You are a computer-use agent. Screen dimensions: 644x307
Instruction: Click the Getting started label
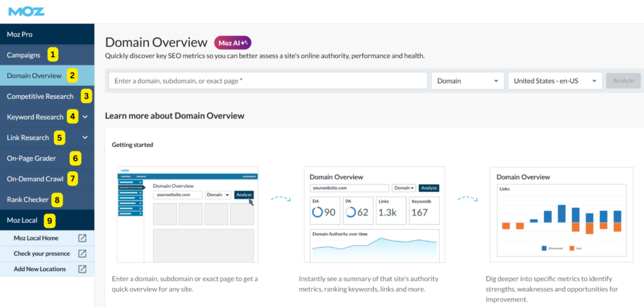(132, 145)
